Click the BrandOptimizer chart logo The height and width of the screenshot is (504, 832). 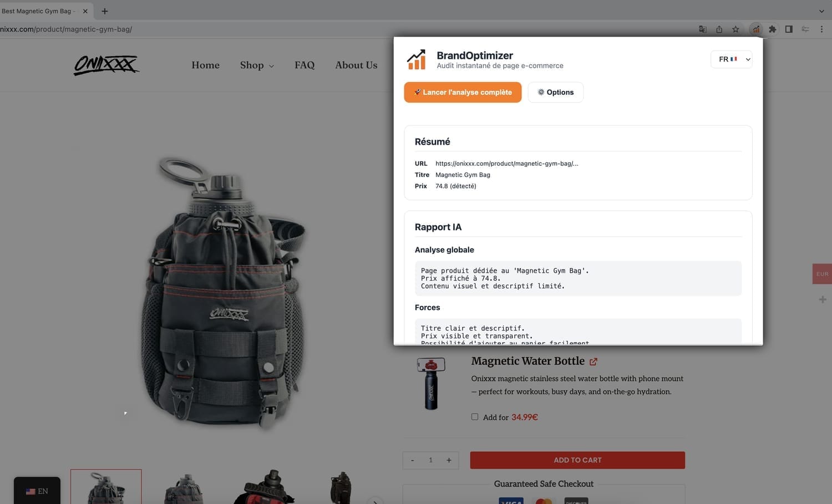pos(416,60)
